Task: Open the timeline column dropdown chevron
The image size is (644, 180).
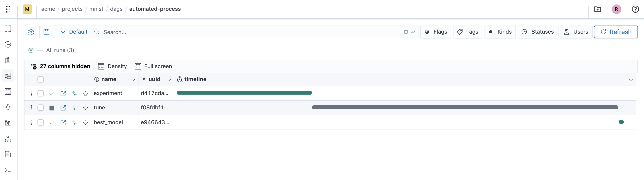Action: pyautogui.click(x=631, y=80)
